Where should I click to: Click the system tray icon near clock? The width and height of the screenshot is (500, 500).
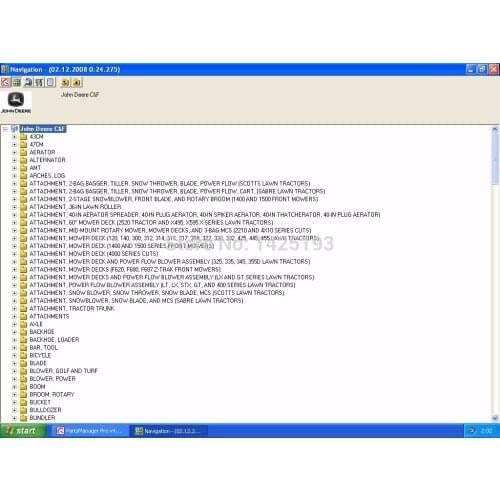coord(472,431)
